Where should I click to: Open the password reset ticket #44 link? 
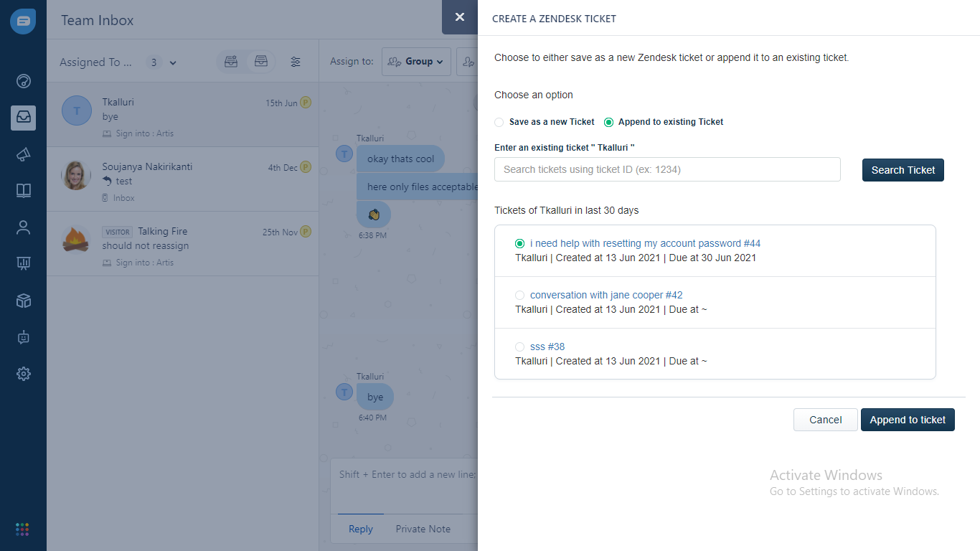coord(645,244)
